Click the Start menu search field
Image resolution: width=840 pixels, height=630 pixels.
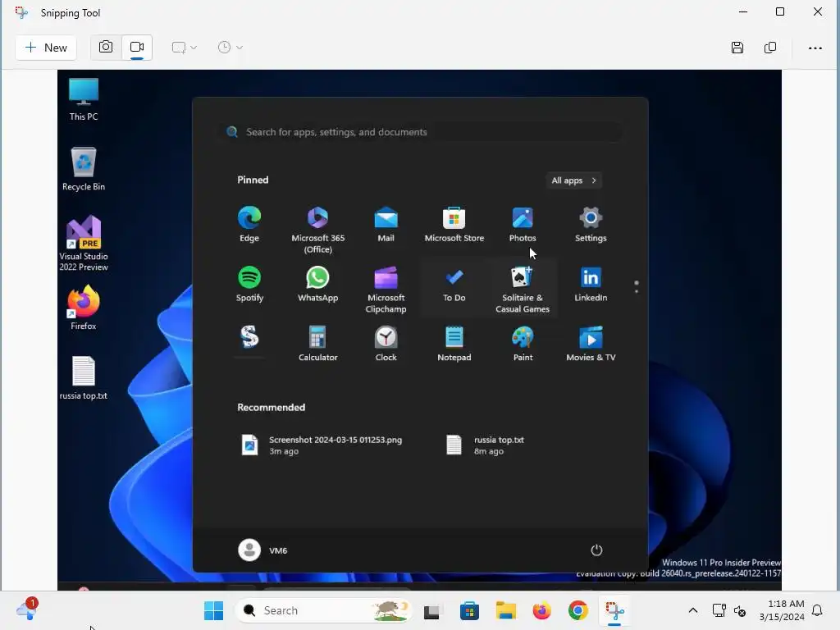click(x=421, y=132)
